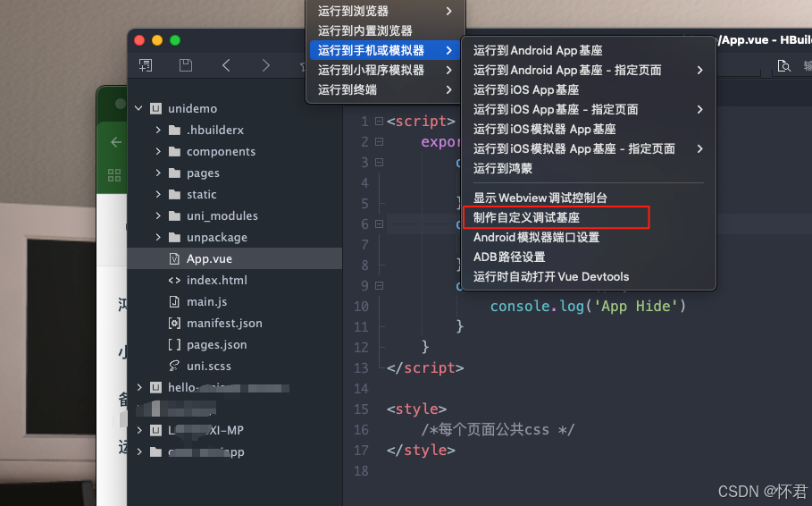Choose 运行到 iOS 模拟器 App 基座
812x506 pixels.
point(589,129)
